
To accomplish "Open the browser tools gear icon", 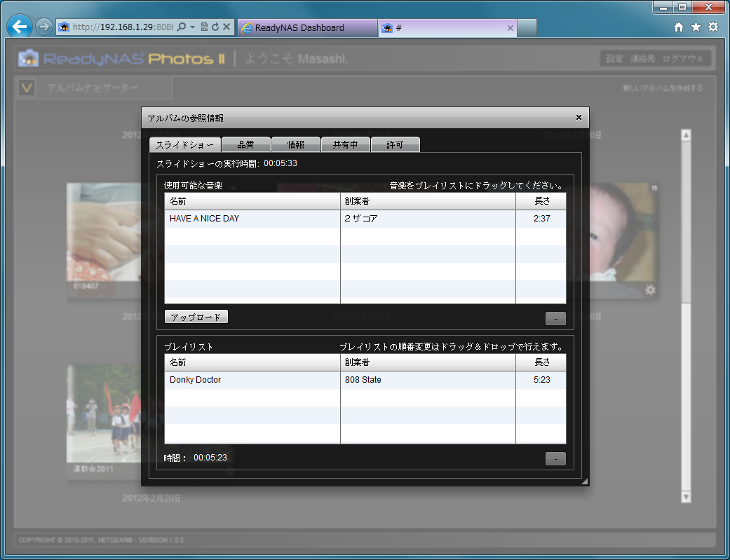I will (x=712, y=27).
